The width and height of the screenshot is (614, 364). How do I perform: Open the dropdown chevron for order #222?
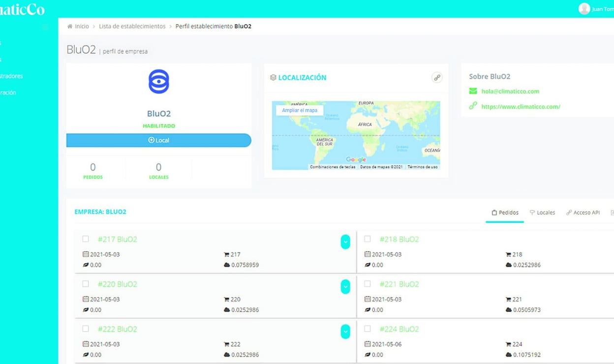coord(345,332)
